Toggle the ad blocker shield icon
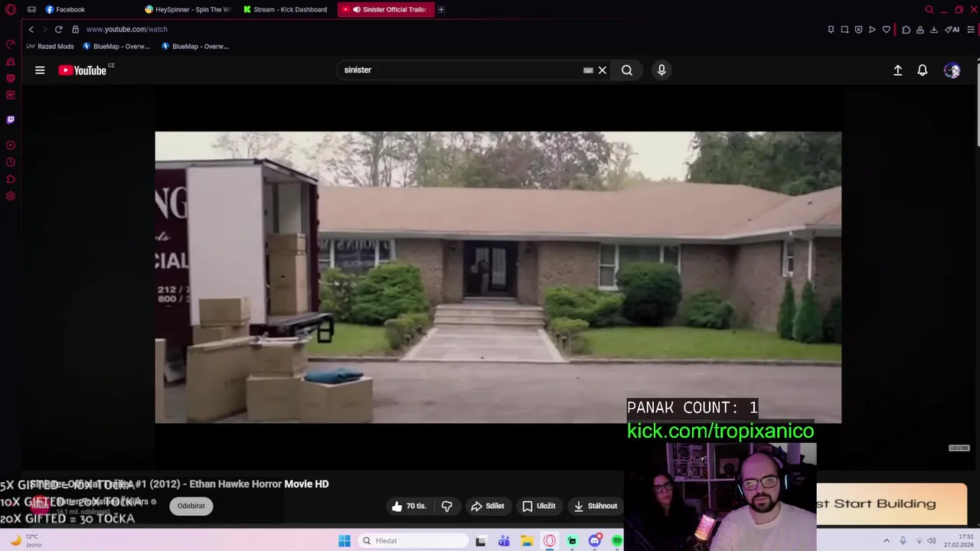 [858, 29]
